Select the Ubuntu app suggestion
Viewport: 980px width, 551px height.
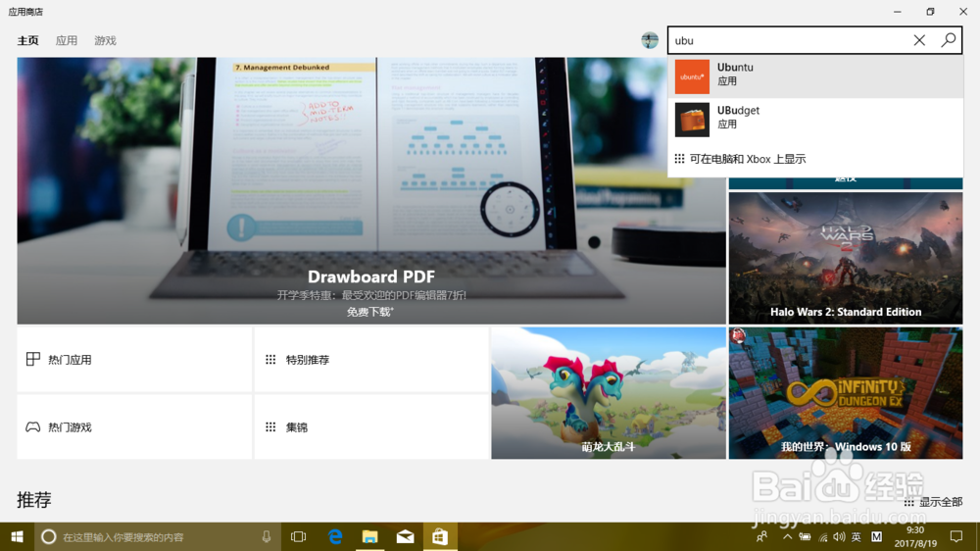tap(815, 76)
